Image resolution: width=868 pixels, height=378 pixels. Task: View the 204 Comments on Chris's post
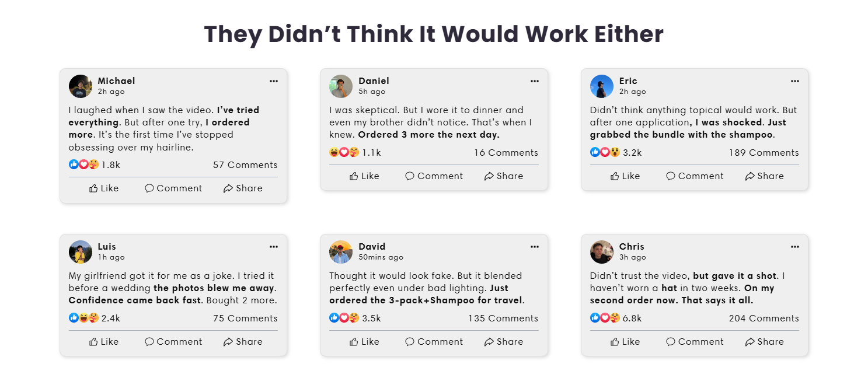pos(764,318)
